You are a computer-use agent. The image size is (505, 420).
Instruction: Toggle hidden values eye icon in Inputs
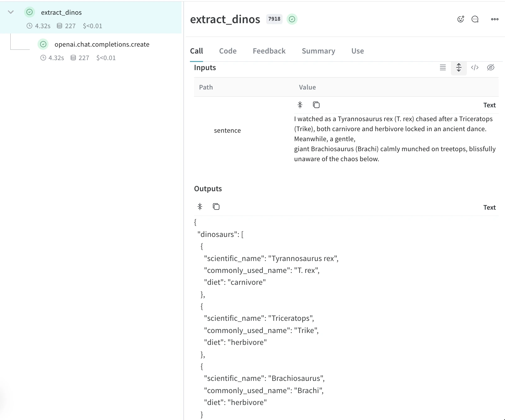coord(491,68)
